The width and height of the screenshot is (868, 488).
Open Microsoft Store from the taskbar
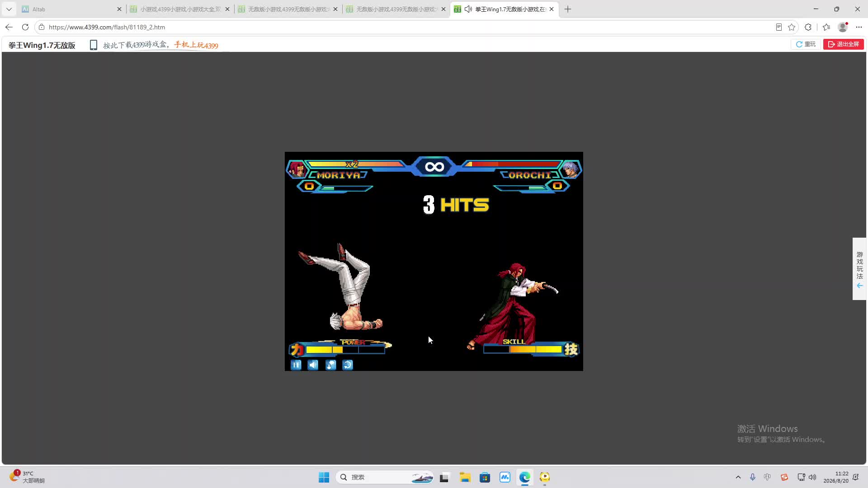[485, 477]
